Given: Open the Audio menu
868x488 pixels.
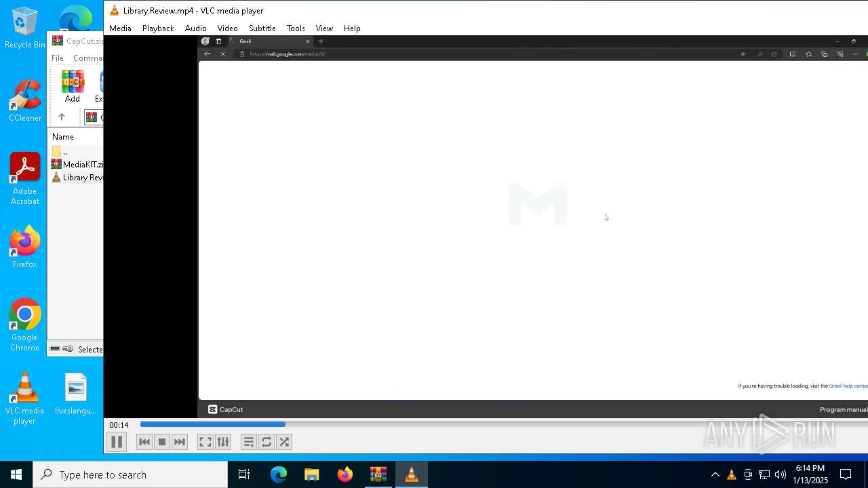Looking at the screenshot, I should coord(195,28).
